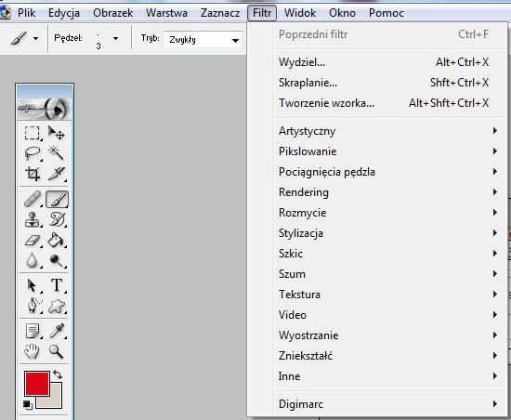
Task: Select the Rectangular Marquee tool
Action: (x=33, y=133)
